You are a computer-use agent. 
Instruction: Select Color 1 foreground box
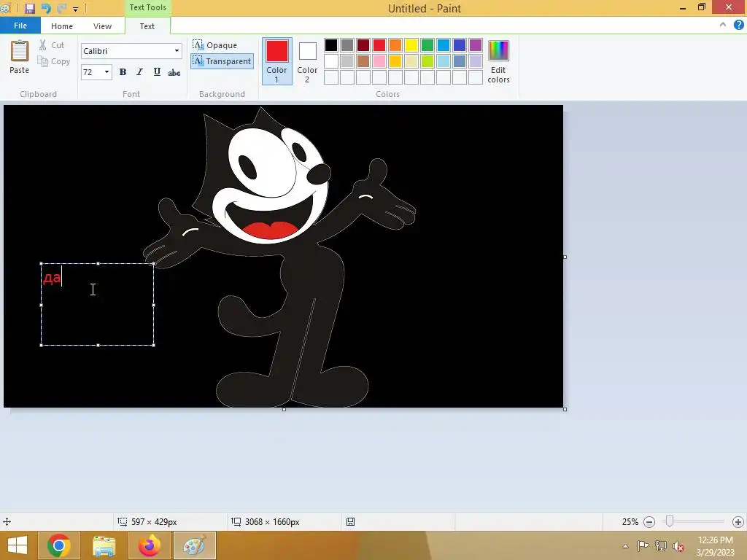click(x=276, y=61)
